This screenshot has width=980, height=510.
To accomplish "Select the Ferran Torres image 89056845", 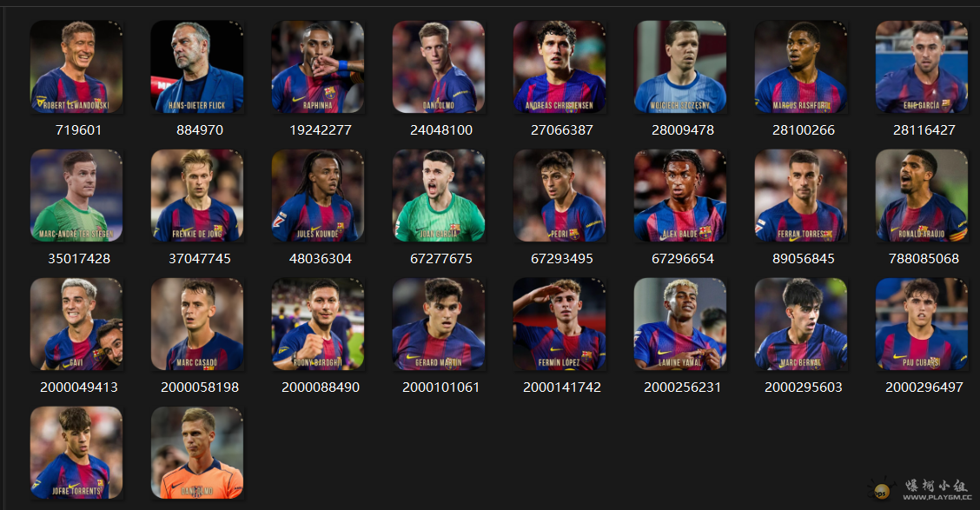I will coord(801,195).
